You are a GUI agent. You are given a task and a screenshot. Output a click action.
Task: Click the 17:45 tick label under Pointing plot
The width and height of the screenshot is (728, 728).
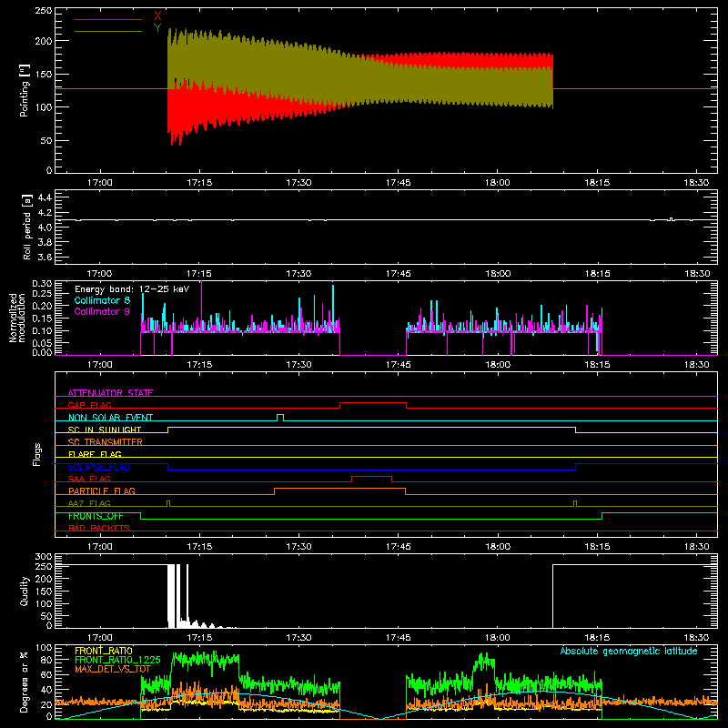point(398,183)
